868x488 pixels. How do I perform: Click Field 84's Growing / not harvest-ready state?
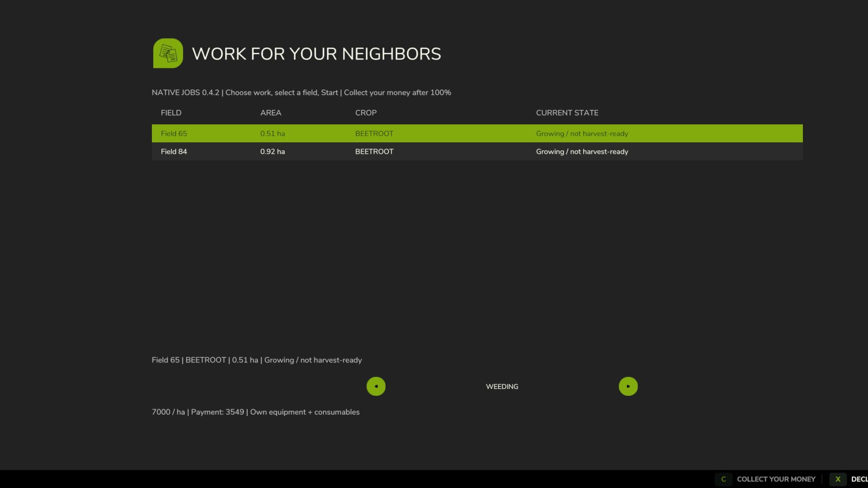(582, 152)
